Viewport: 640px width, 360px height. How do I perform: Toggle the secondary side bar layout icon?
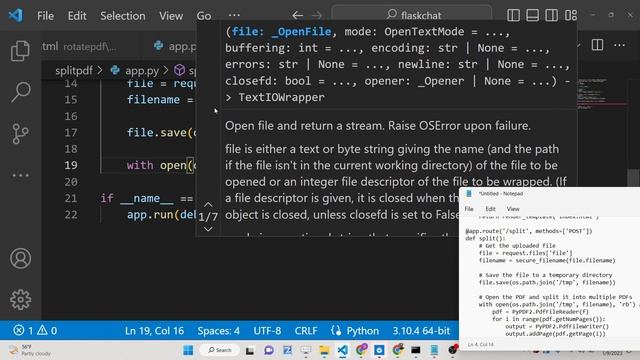[551, 15]
